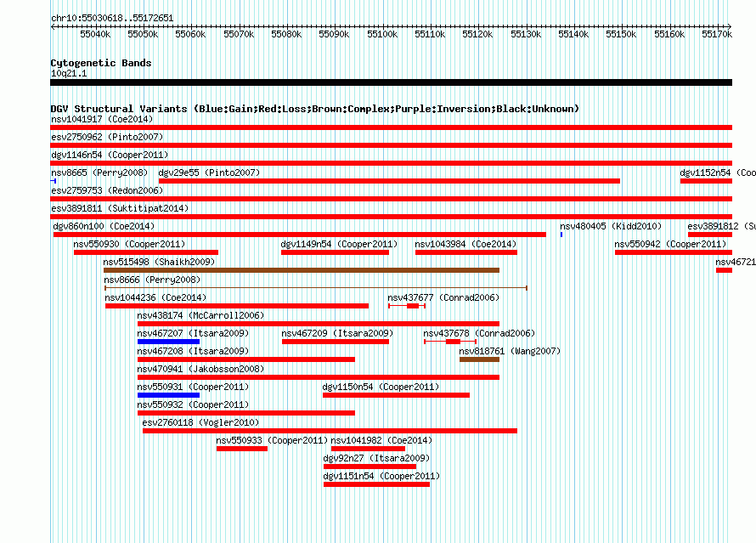The height and width of the screenshot is (543, 756).
Task: Click the 10q21.1 cytogenetic band bar
Action: tap(391, 82)
